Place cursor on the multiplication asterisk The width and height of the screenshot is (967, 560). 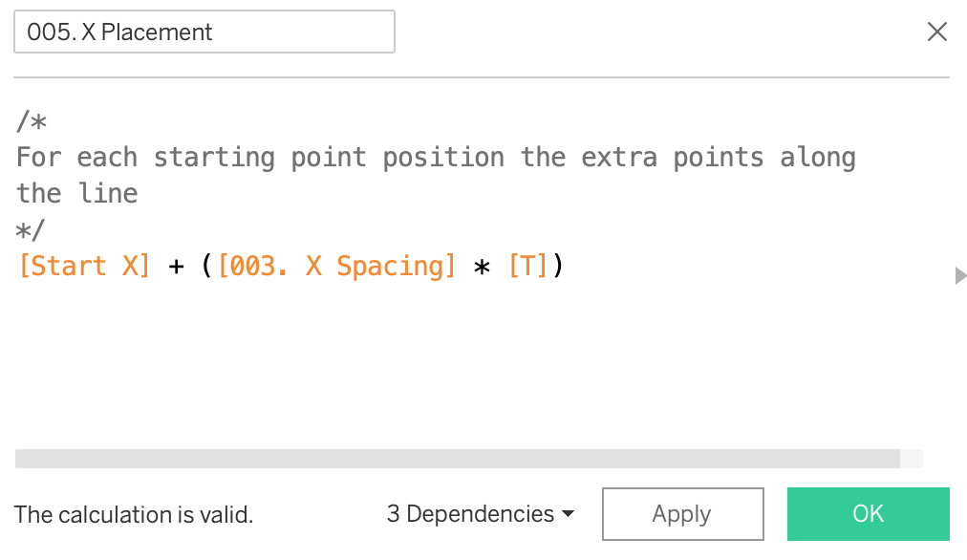[x=483, y=267]
